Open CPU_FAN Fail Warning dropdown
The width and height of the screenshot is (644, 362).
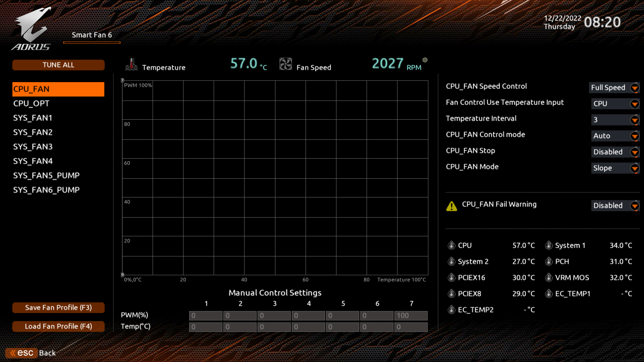click(615, 206)
